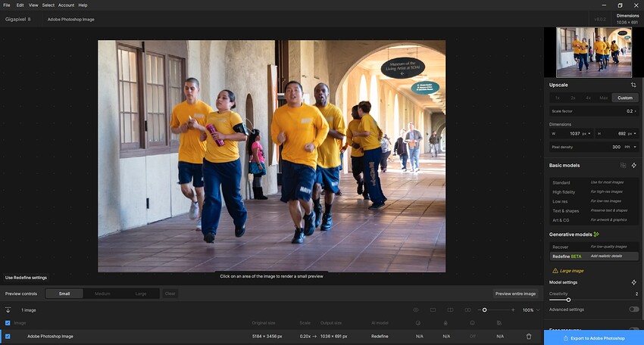Open the File menu

[7, 5]
